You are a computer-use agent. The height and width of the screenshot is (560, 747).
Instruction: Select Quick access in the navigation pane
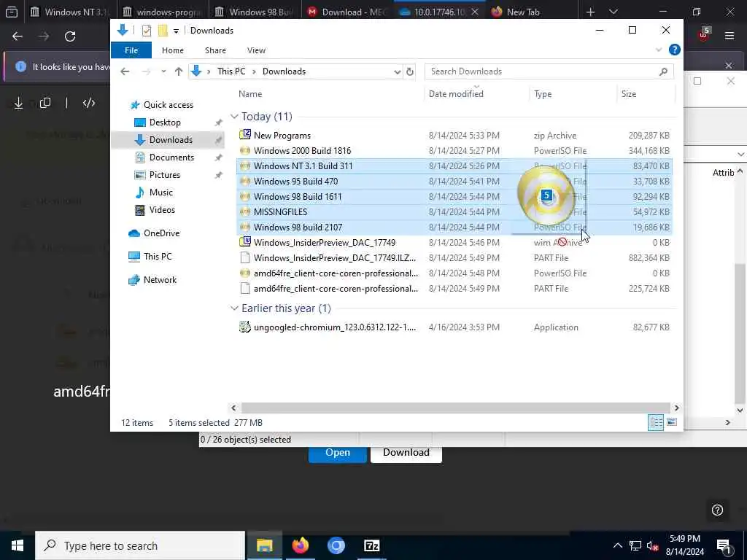pos(169,105)
